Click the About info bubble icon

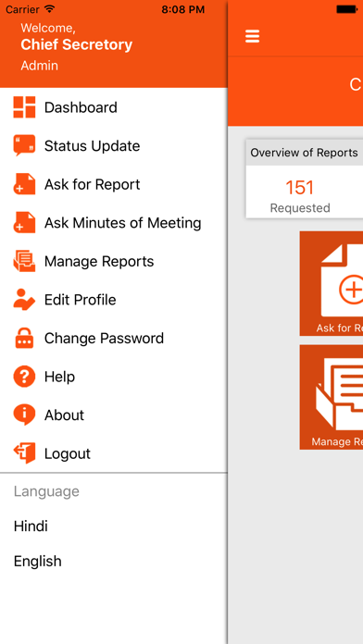point(24,415)
